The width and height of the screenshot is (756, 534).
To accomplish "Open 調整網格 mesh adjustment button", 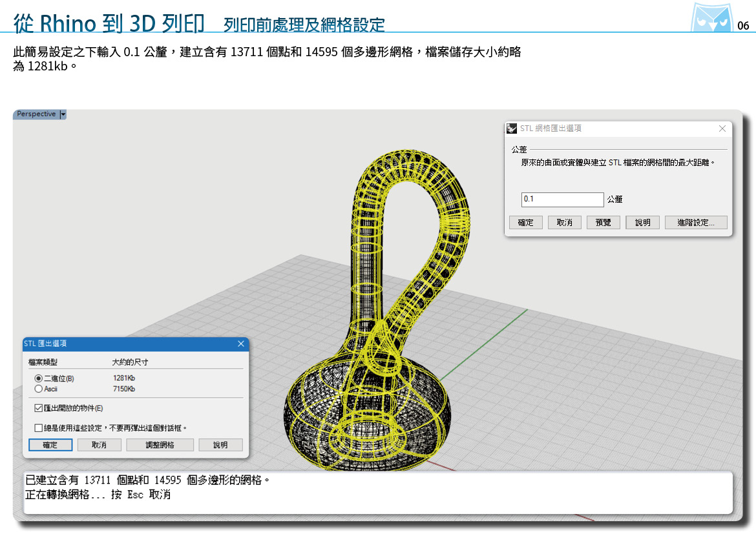I will pyautogui.click(x=160, y=445).
